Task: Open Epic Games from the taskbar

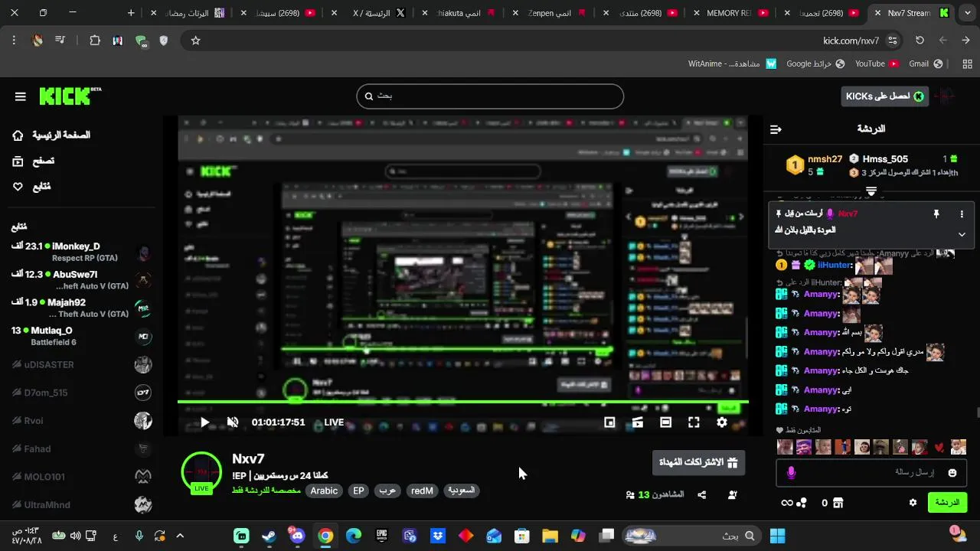Action: (381, 536)
